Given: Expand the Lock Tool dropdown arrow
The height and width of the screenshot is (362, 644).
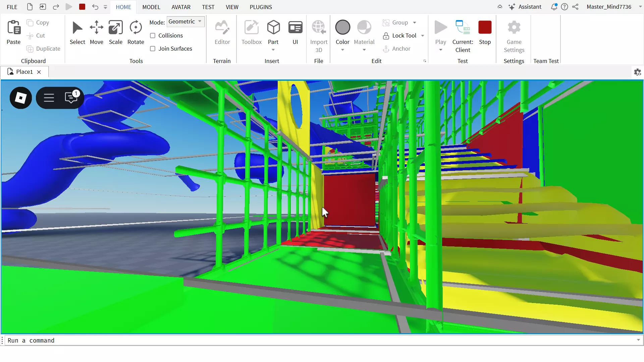Looking at the screenshot, I should pyautogui.click(x=423, y=36).
